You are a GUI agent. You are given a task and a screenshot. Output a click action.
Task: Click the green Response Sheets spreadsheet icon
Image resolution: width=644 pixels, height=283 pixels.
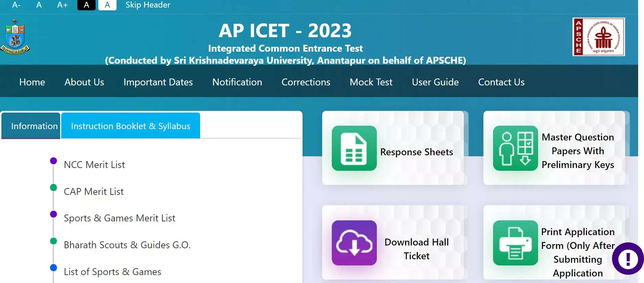(x=354, y=148)
